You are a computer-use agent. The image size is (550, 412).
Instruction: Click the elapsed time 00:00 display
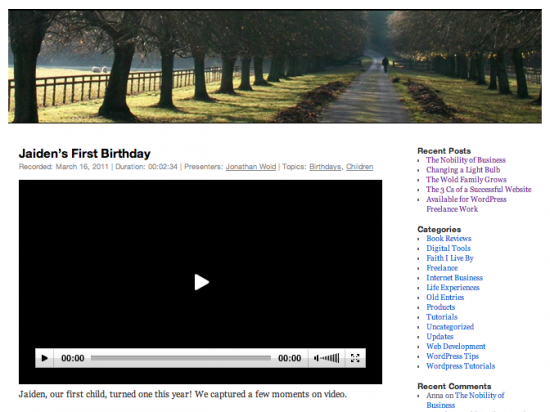coord(73,358)
